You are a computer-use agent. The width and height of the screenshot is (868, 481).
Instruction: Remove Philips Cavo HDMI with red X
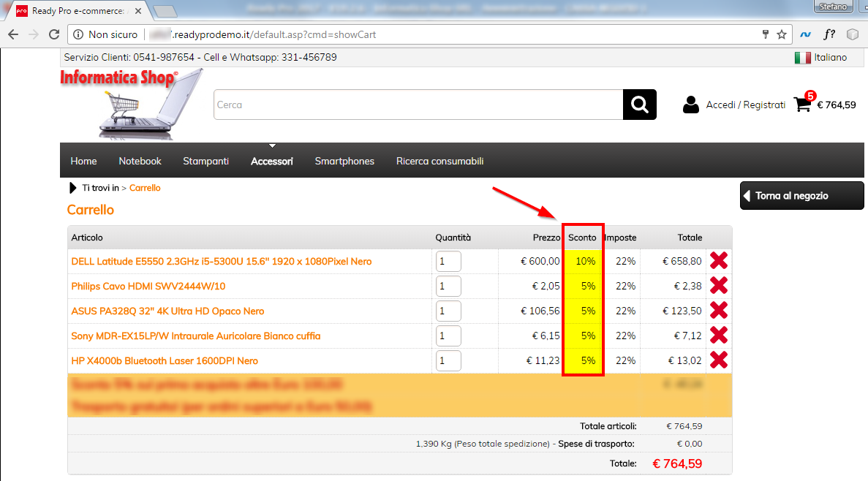pos(719,286)
